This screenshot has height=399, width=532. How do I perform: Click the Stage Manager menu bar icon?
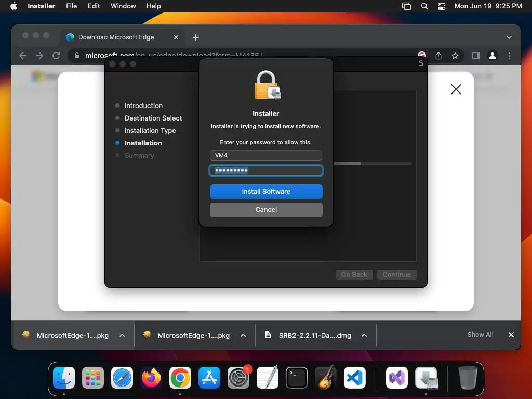(x=406, y=6)
